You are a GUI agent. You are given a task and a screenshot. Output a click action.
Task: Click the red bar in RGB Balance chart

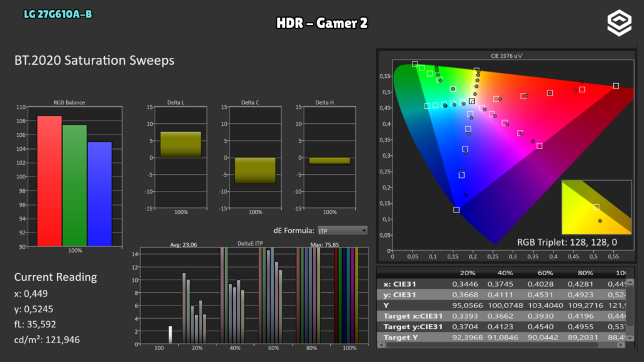tap(49, 181)
